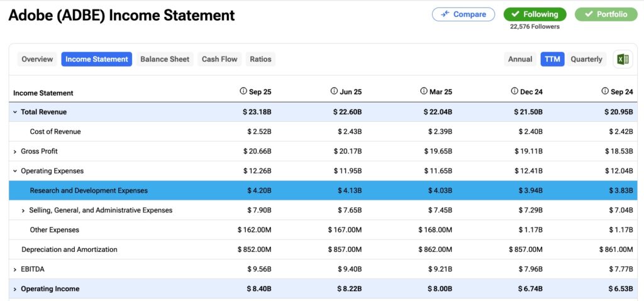This screenshot has width=644, height=301.
Task: Click info icon beside Sep 24 column
Action: tap(605, 91)
